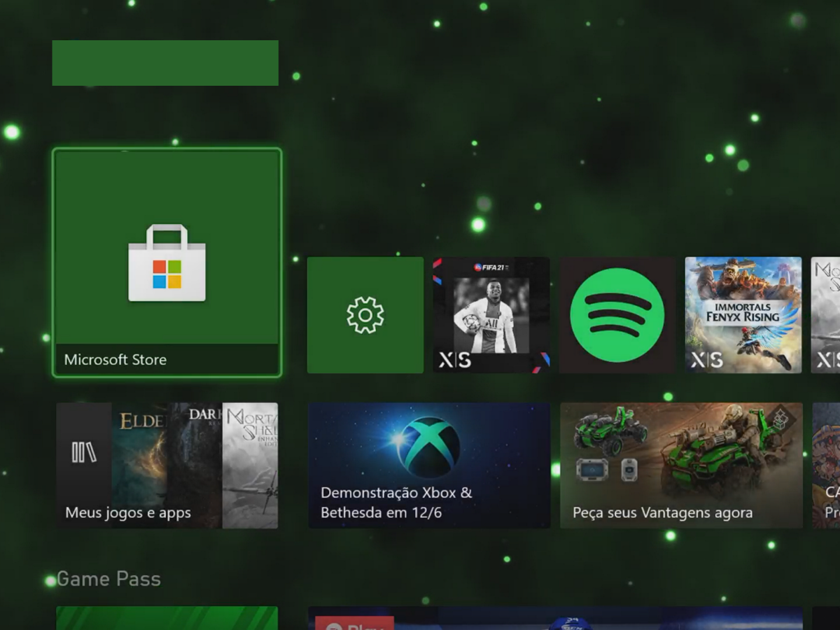This screenshot has height=630, width=840.
Task: Click the Elden Ring cover in library
Action: (139, 466)
